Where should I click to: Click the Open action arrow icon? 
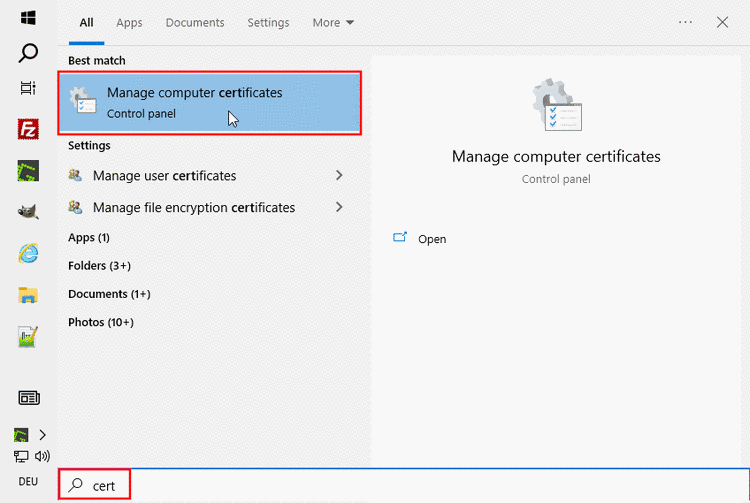pos(400,237)
